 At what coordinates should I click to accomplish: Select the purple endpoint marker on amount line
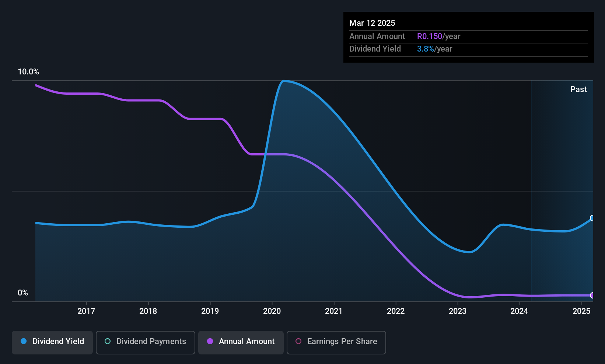[592, 295]
